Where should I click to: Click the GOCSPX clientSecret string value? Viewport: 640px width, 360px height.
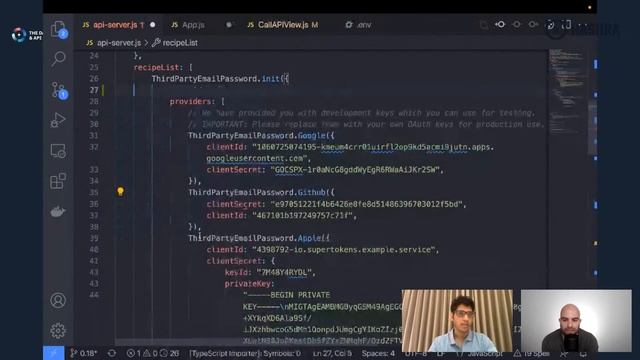(355, 169)
